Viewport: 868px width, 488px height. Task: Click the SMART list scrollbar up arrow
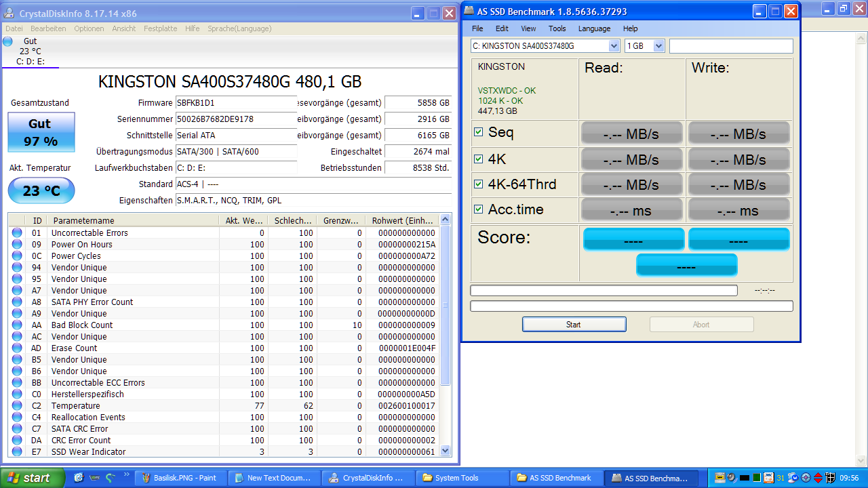click(445, 219)
